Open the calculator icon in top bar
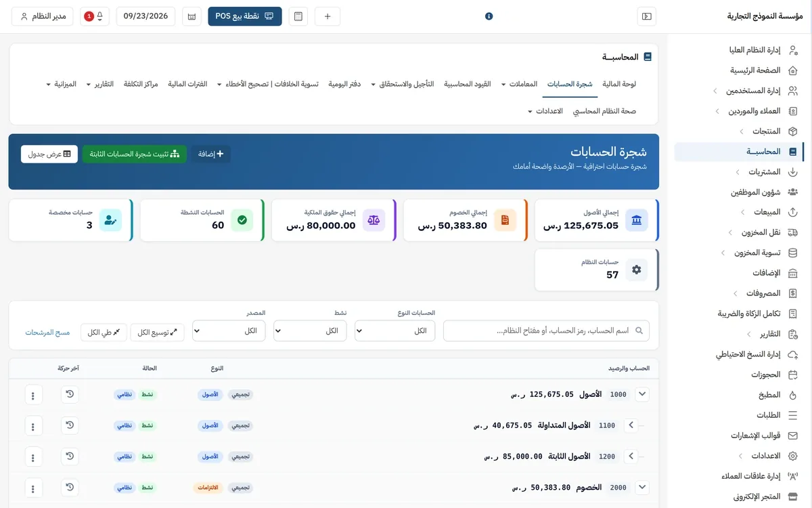Screen dimensions: 812x508 tap(298, 16)
